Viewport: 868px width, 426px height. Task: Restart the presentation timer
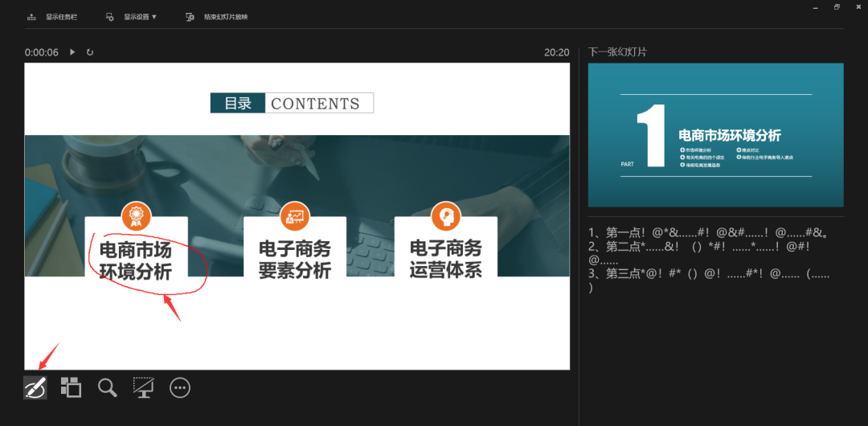click(90, 52)
